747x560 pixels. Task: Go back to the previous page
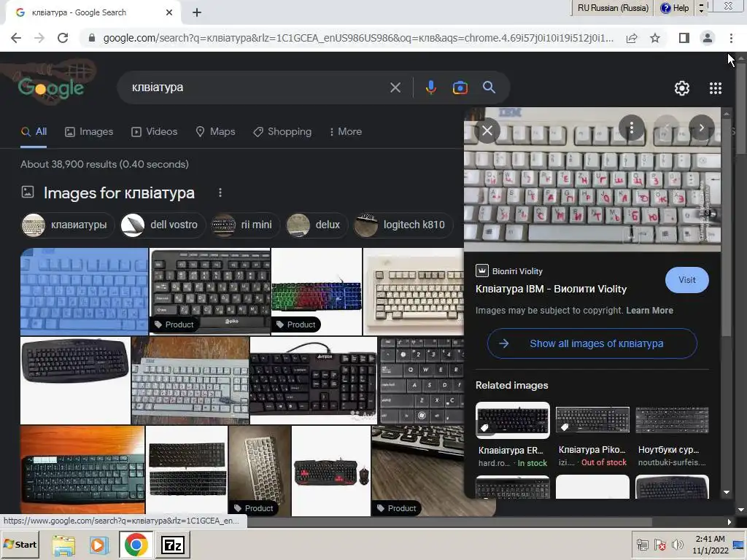[16, 38]
